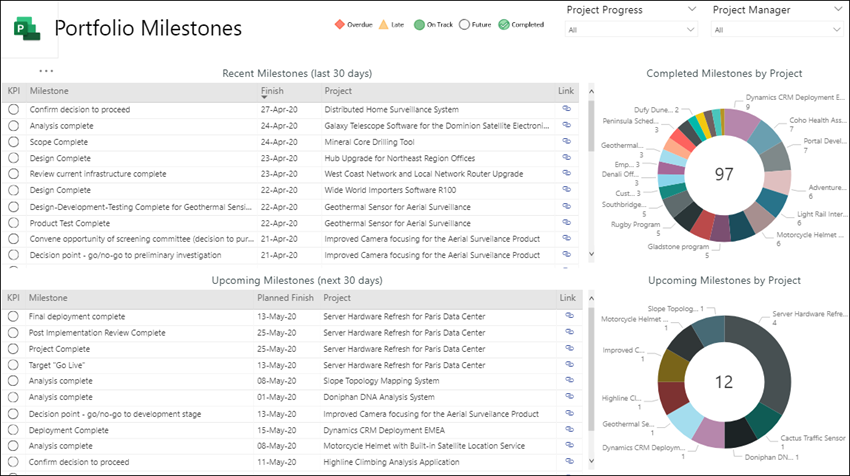Viewport: 850px width, 476px height.
Task: Click the KPI header in Upcoming Milestones table
Action: point(14,298)
